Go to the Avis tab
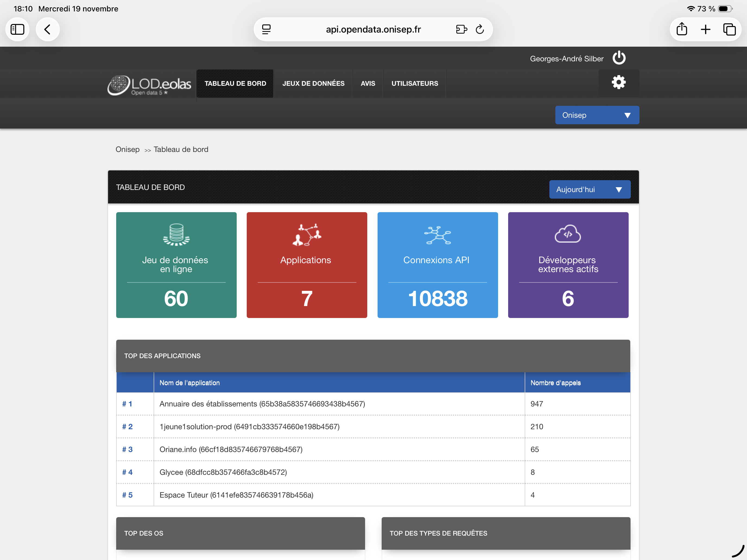 tap(368, 83)
